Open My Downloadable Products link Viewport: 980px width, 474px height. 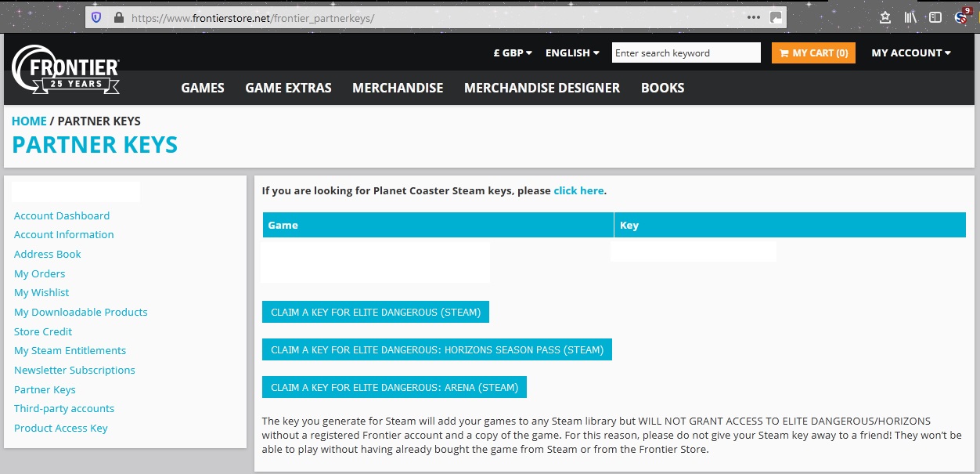[81, 312]
